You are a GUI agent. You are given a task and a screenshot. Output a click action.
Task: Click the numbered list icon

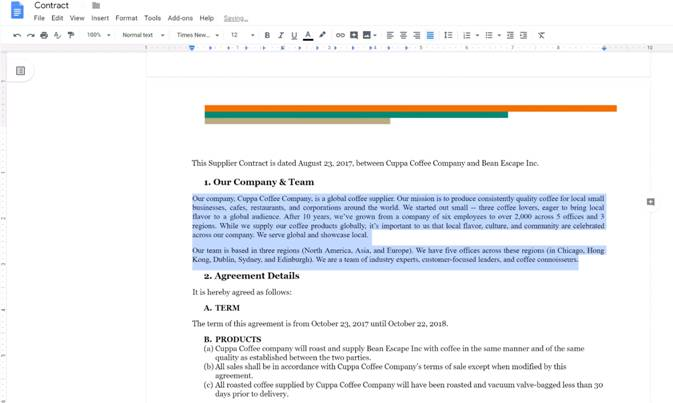click(467, 35)
